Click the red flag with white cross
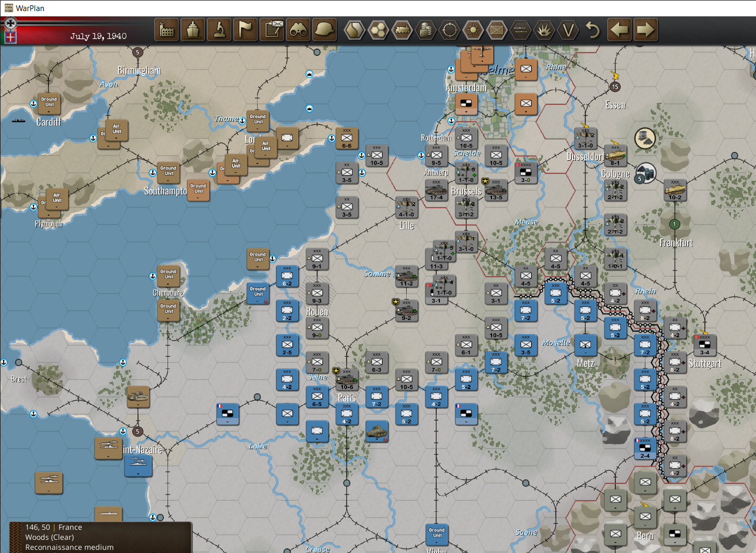The image size is (756, 553). click(11, 37)
